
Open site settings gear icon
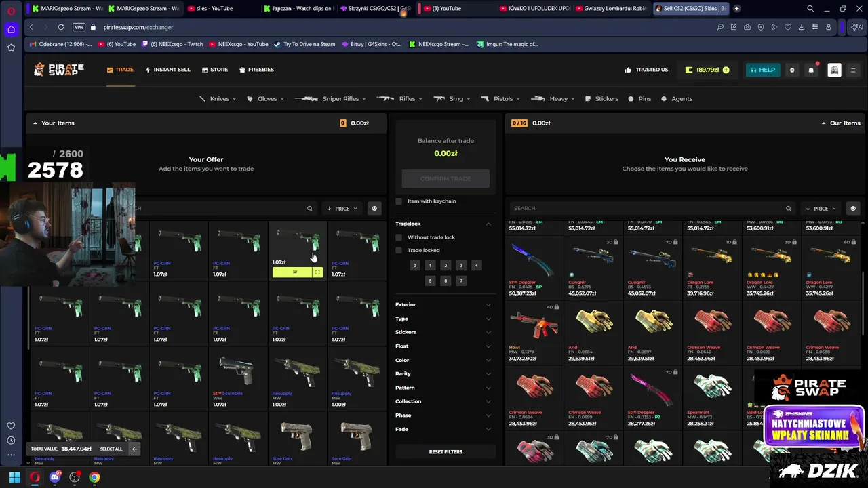[791, 70]
